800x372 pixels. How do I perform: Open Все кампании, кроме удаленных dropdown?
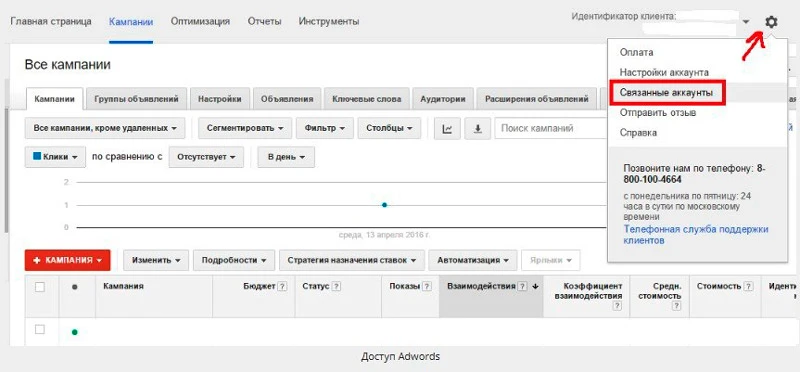tap(105, 129)
